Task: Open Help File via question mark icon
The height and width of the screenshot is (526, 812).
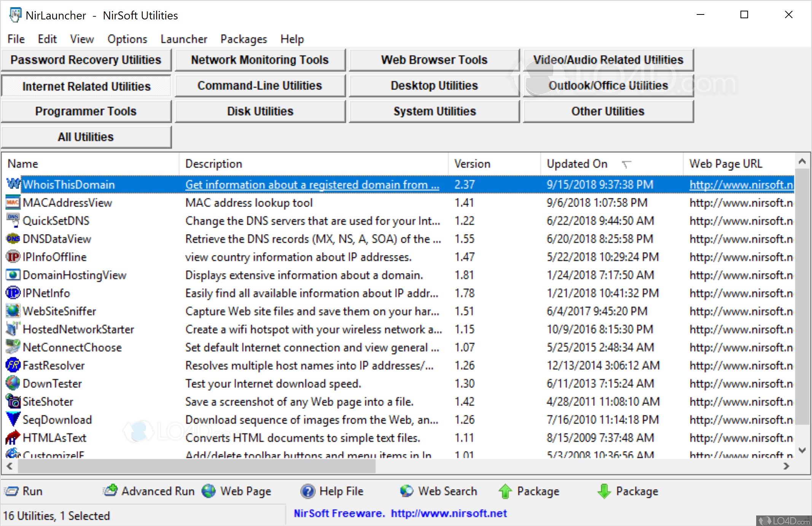Action: pos(307,491)
